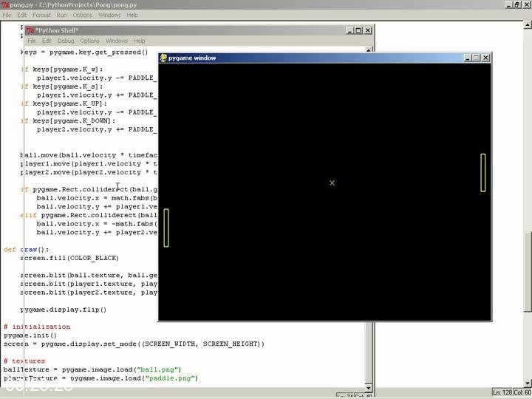532x399 pixels.
Task: Click the pong.py editor title bar icon
Action: click(x=4, y=4)
